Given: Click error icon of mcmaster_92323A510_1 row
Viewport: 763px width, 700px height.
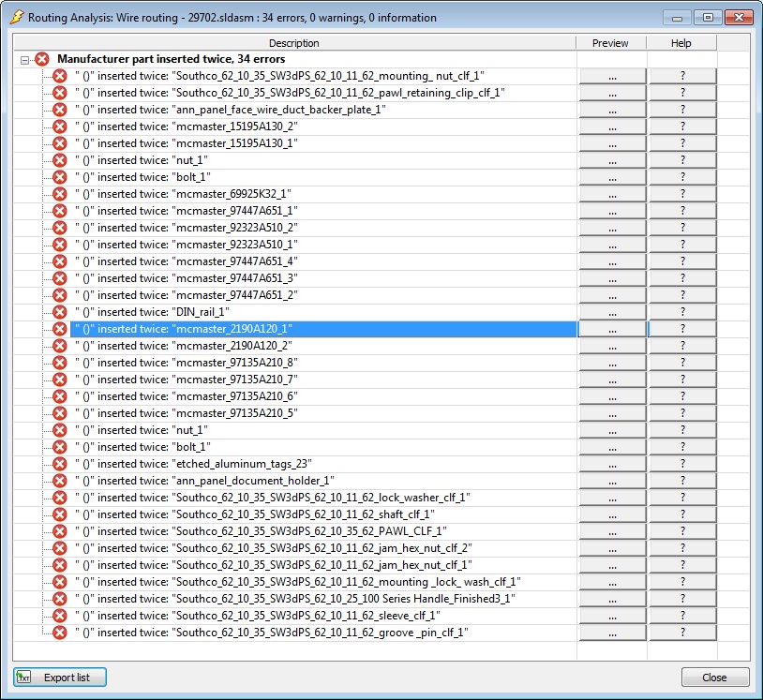Looking at the screenshot, I should (x=60, y=245).
